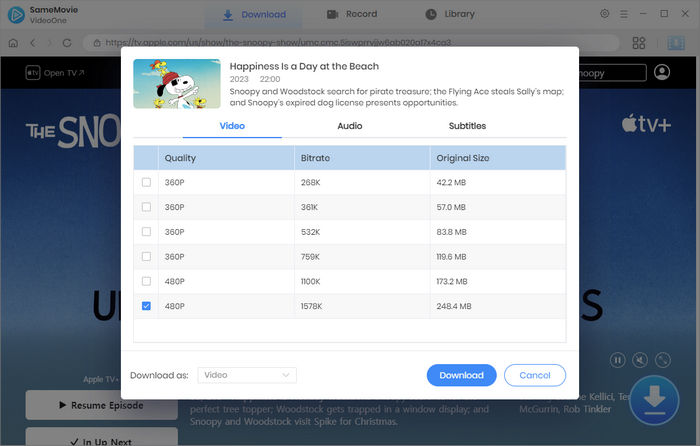Select the Video tab in dialog

click(x=232, y=126)
